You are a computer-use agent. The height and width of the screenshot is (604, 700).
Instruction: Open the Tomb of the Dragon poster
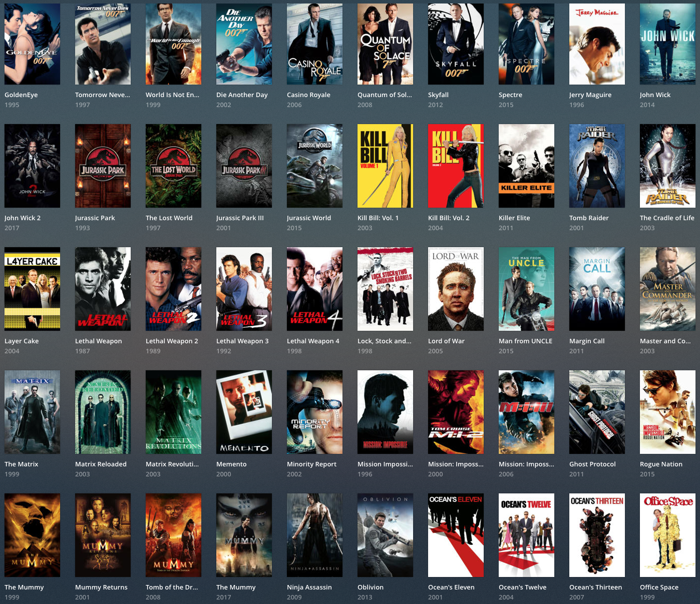coord(173,535)
